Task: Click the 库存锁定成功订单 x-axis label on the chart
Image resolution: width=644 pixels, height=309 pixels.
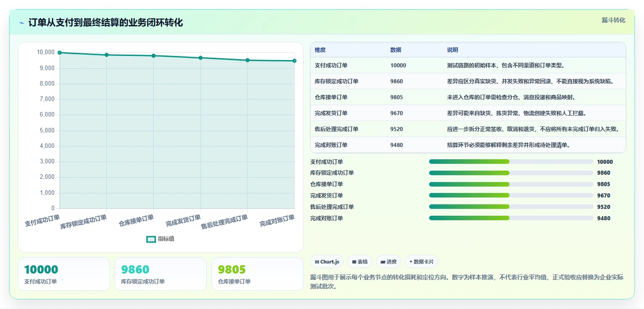Action: coord(84,222)
